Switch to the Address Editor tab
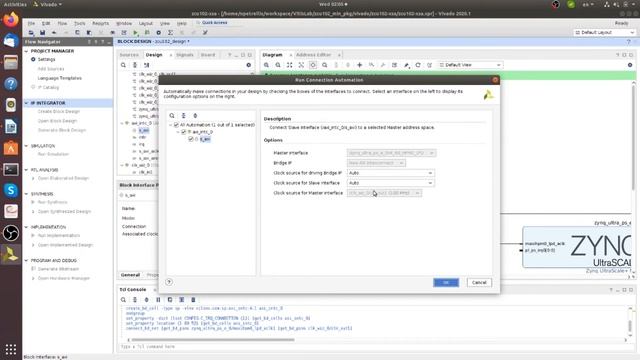Image resolution: width=640 pixels, height=360 pixels. click(313, 55)
